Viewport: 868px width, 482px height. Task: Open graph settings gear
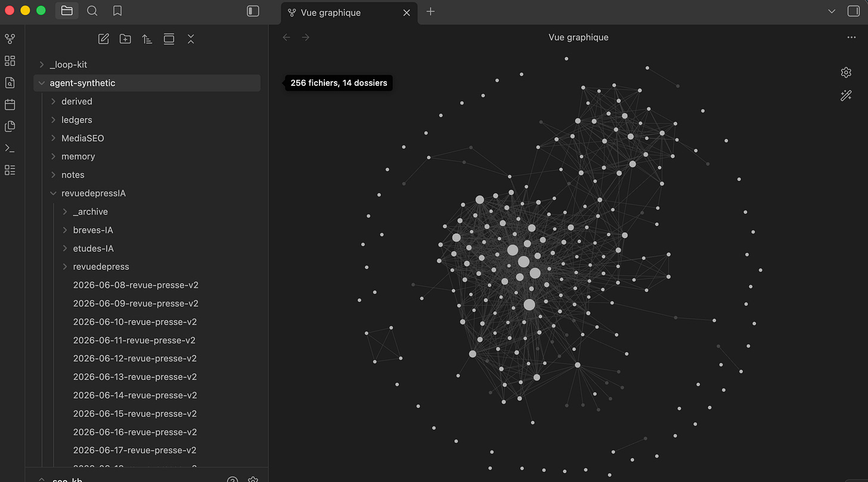click(x=846, y=72)
